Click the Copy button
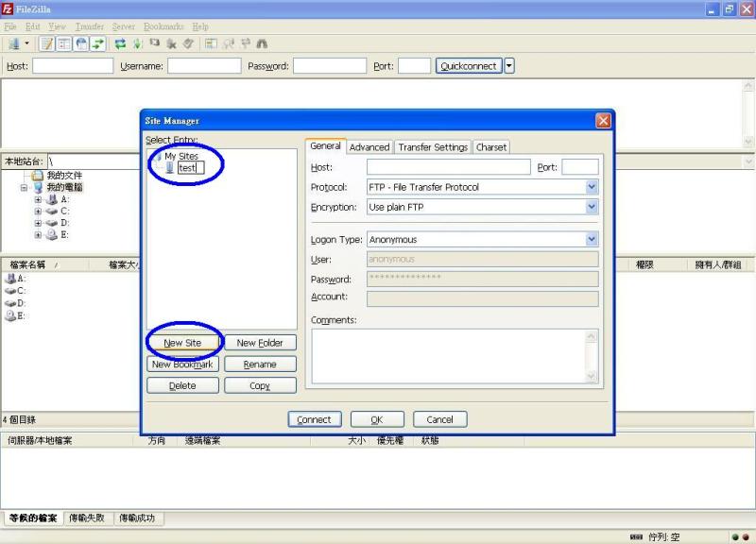Viewport: 756px width, 544px height. coord(260,386)
